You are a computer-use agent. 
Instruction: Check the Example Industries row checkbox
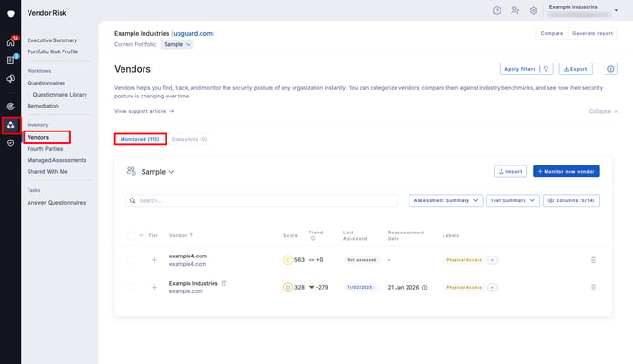point(131,288)
